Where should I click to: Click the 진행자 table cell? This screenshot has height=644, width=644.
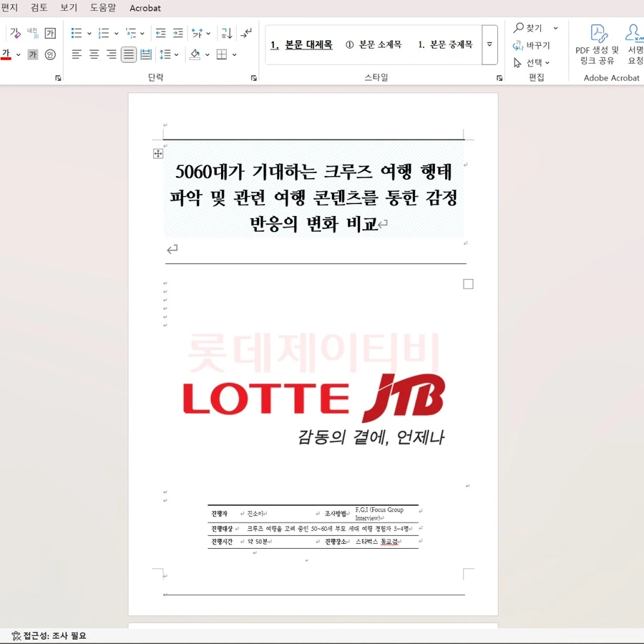(x=220, y=514)
